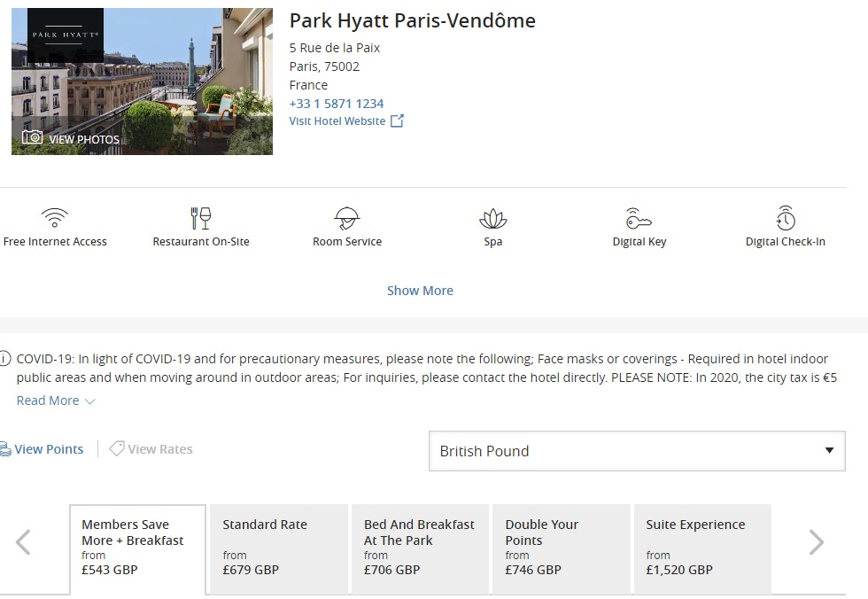
Task: Click the Room Service cloche icon
Action: click(347, 218)
